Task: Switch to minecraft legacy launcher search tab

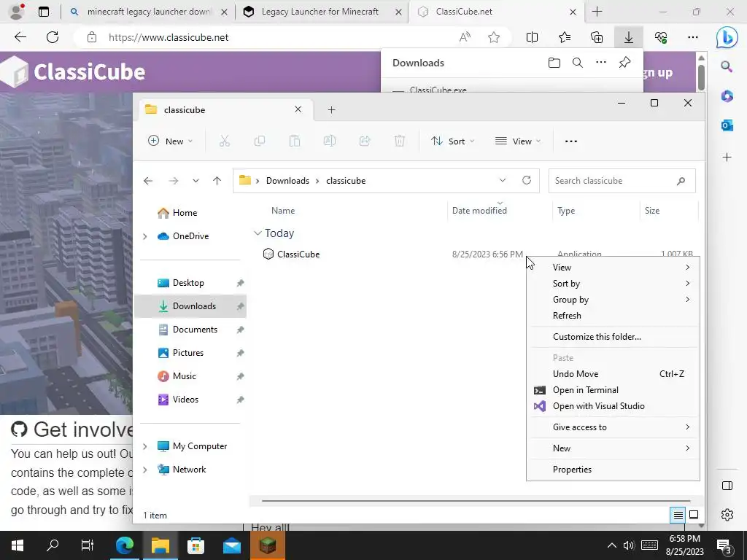Action: click(147, 12)
